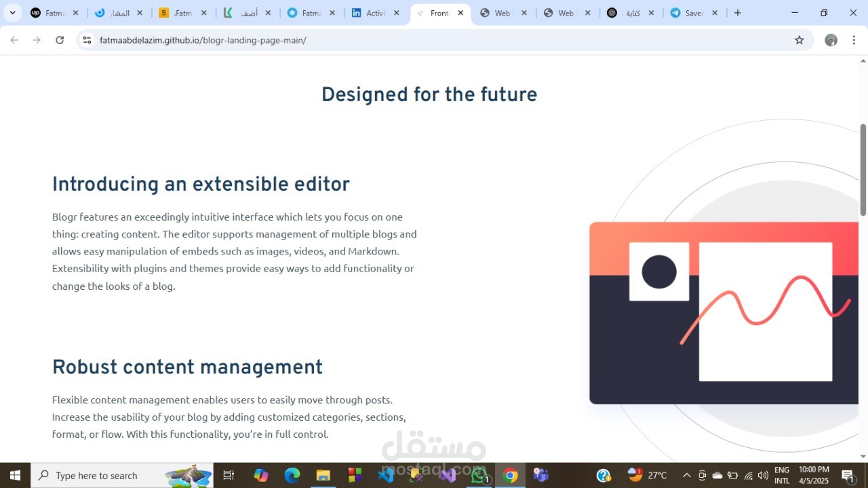Open a new tab with plus button
Viewport: 868px width, 488px height.
click(738, 13)
